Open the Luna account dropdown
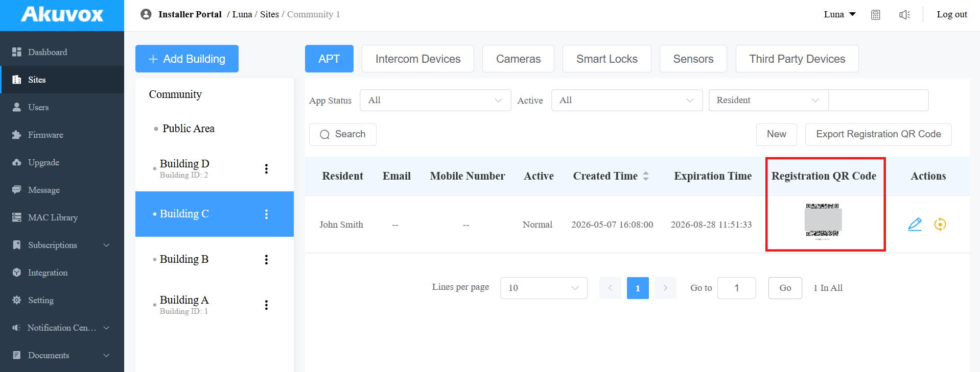Image resolution: width=980 pixels, height=372 pixels. [x=839, y=15]
